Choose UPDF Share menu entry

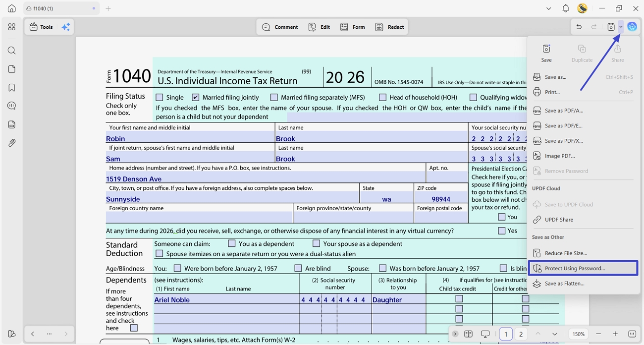583,220
